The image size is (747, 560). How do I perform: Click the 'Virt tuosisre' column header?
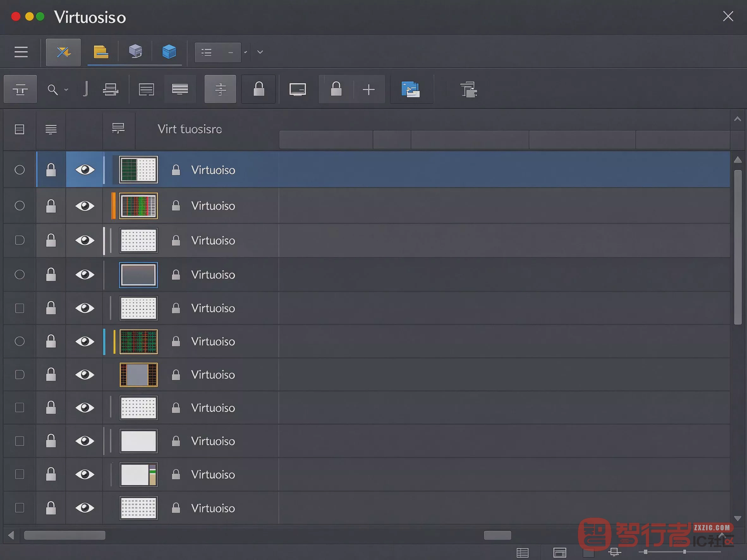(190, 129)
